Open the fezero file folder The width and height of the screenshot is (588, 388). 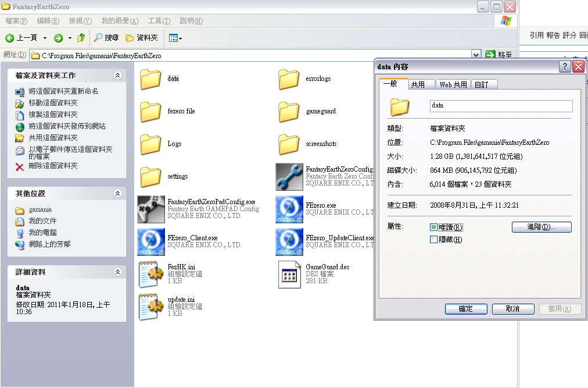tap(150, 112)
